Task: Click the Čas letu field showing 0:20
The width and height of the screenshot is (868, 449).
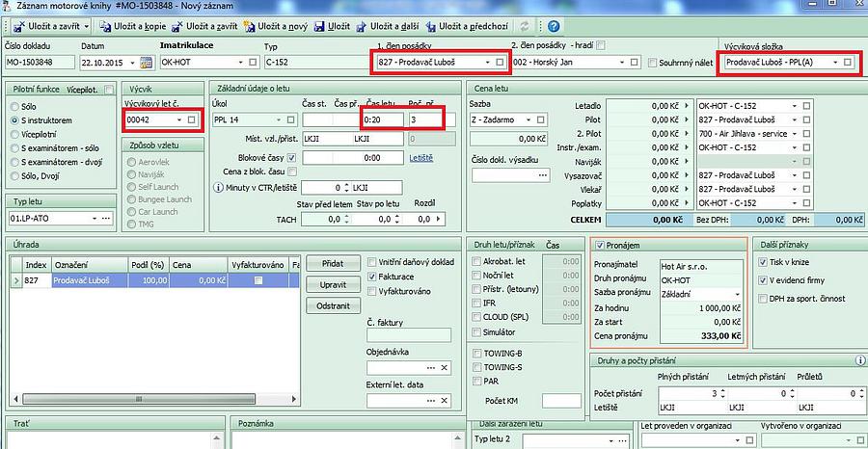Action: (x=380, y=119)
